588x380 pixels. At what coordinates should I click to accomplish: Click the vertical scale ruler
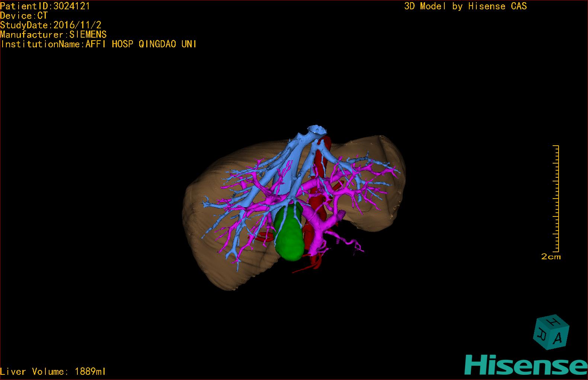tap(556, 198)
